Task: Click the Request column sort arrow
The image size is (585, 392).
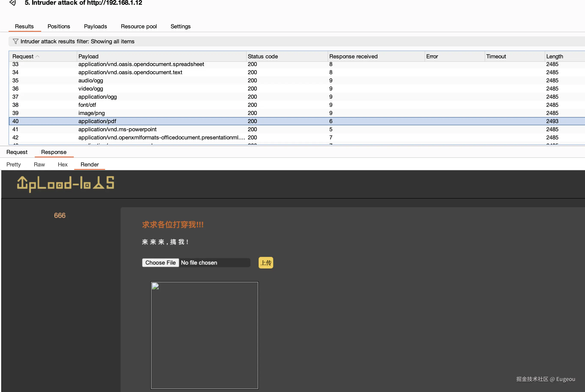Action: coord(38,56)
